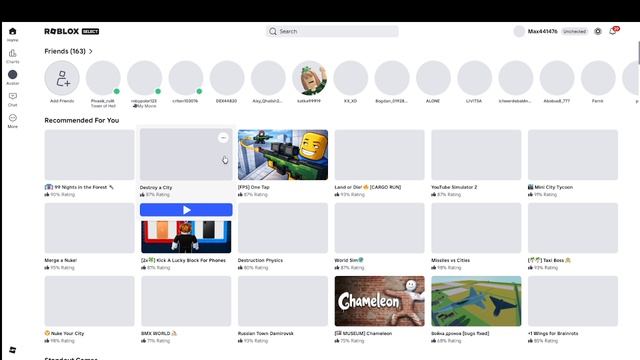
Task: Click the thumbs-up icon under Missiles vs Cities
Action: [x=433, y=268]
